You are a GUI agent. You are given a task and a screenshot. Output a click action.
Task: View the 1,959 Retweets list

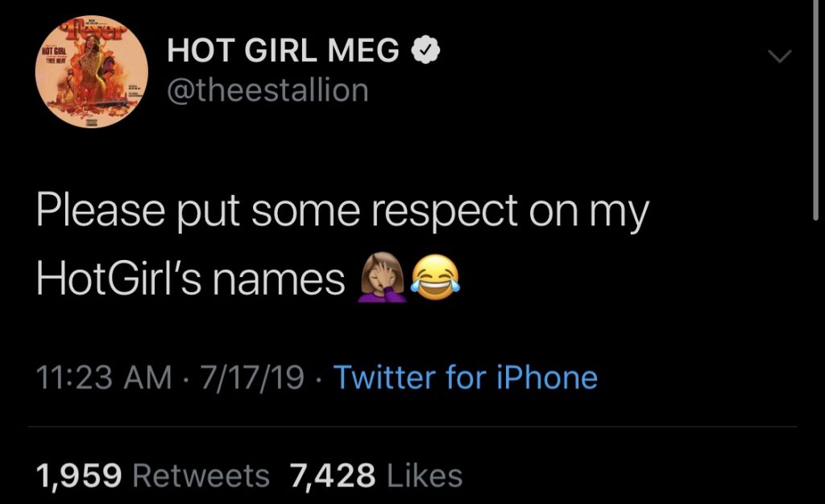(x=152, y=475)
